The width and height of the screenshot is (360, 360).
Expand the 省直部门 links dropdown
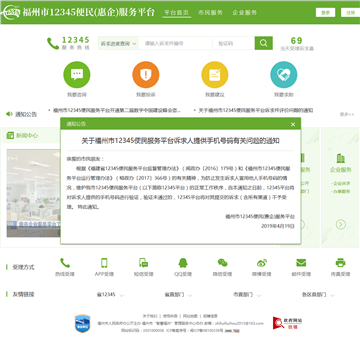[x=178, y=295]
